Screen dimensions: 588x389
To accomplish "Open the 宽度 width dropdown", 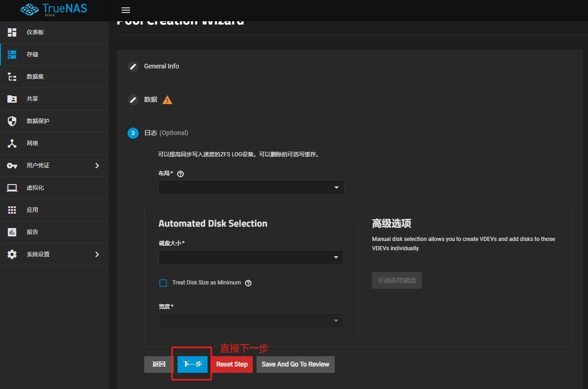I will coord(251,321).
